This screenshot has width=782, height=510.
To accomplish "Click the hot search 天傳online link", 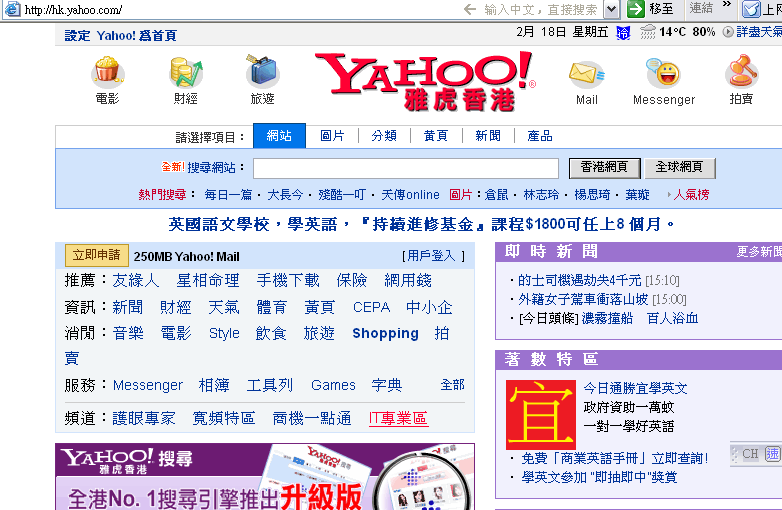I will 410,194.
